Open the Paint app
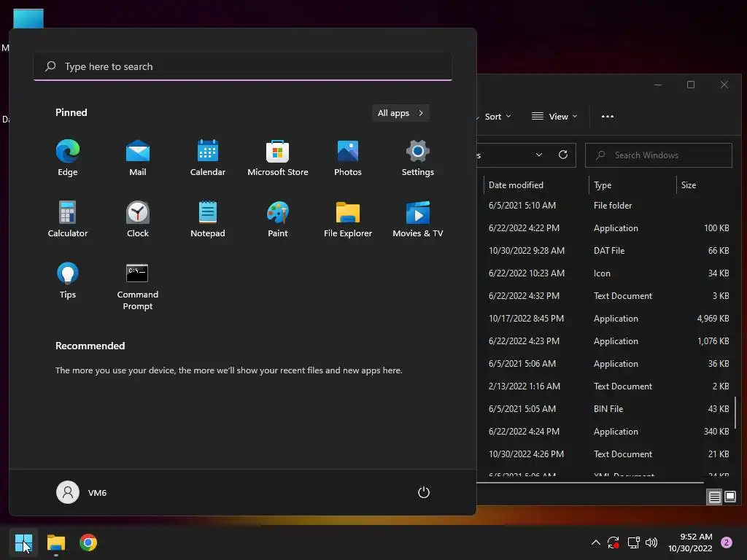 (x=278, y=219)
